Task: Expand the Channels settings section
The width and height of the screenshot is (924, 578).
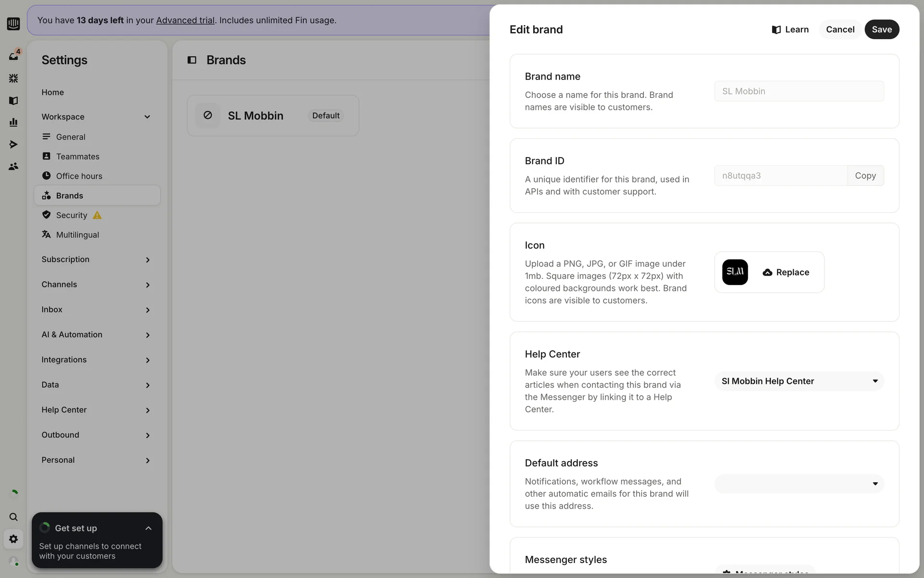Action: (147, 285)
